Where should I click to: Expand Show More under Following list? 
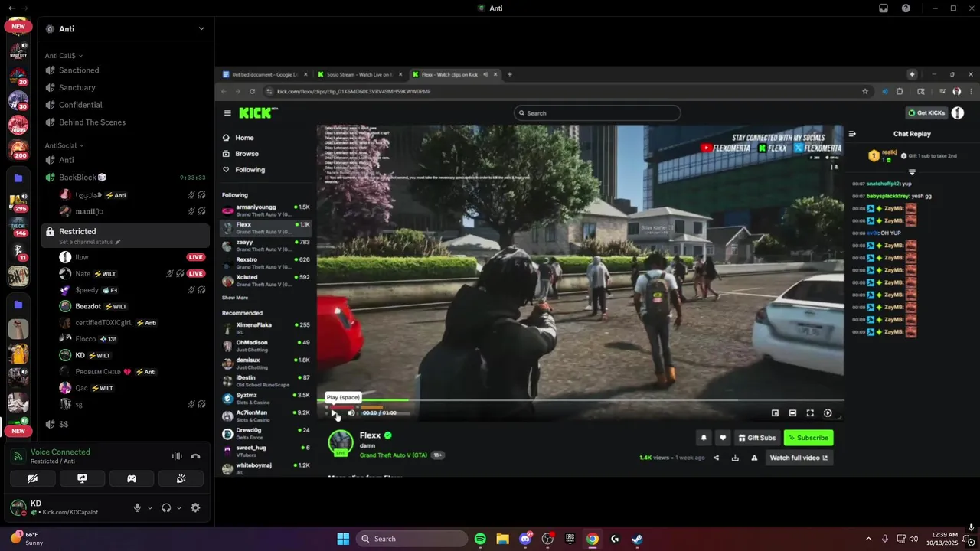click(235, 298)
